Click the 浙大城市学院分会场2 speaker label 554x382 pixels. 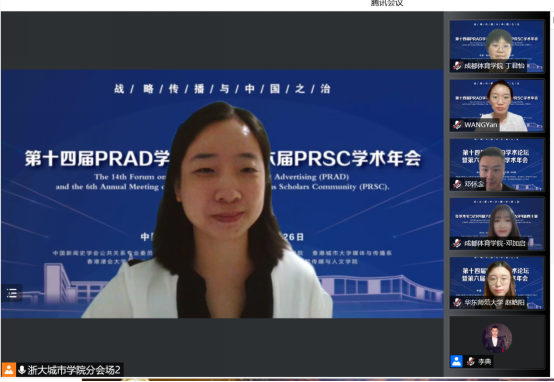[74, 370]
